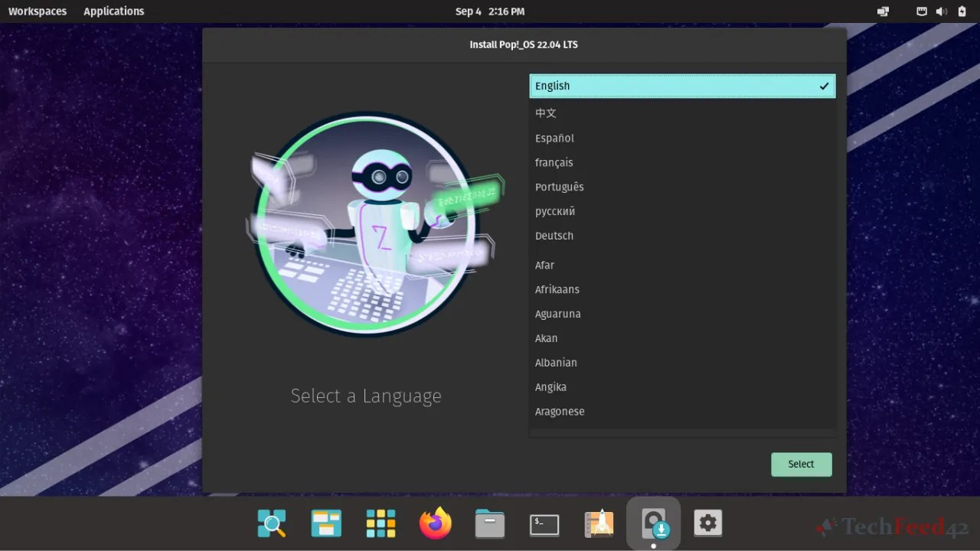
Task: Select Afrikaans in the language list
Action: coord(682,289)
